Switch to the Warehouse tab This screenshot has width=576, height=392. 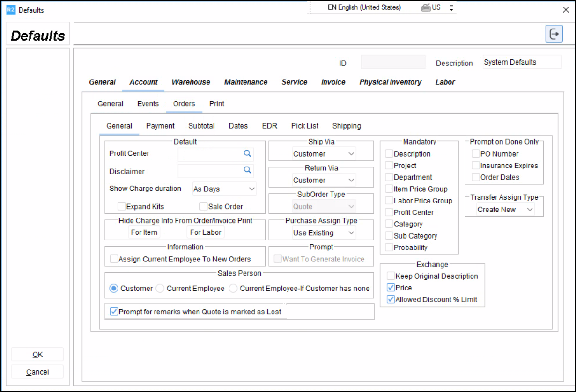pos(191,82)
